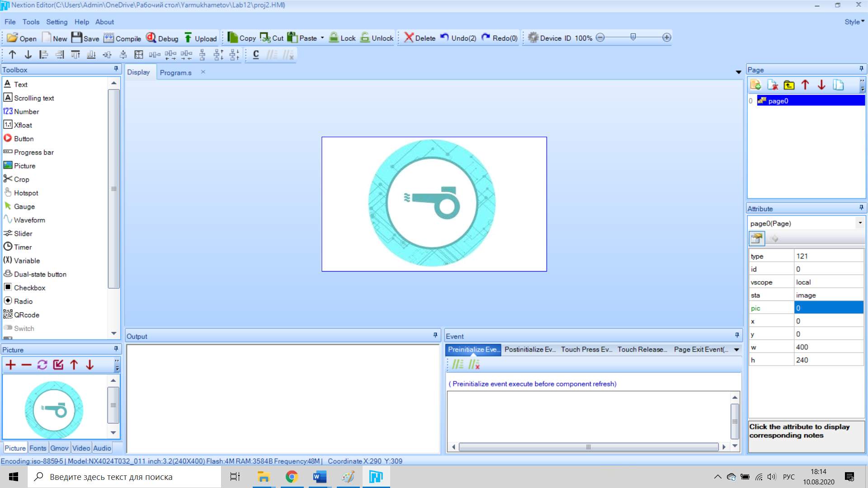Open the Tools menu
Image resolution: width=868 pixels, height=488 pixels.
pos(31,22)
